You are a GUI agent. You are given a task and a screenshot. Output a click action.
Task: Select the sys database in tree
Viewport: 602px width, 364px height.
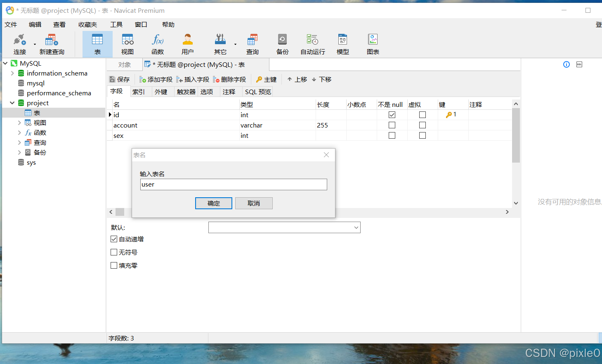click(x=31, y=163)
